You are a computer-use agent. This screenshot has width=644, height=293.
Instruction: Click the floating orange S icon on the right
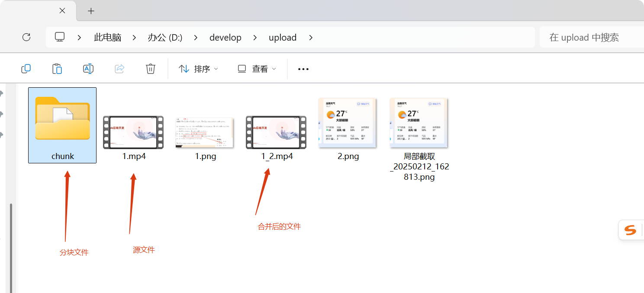[631, 229]
